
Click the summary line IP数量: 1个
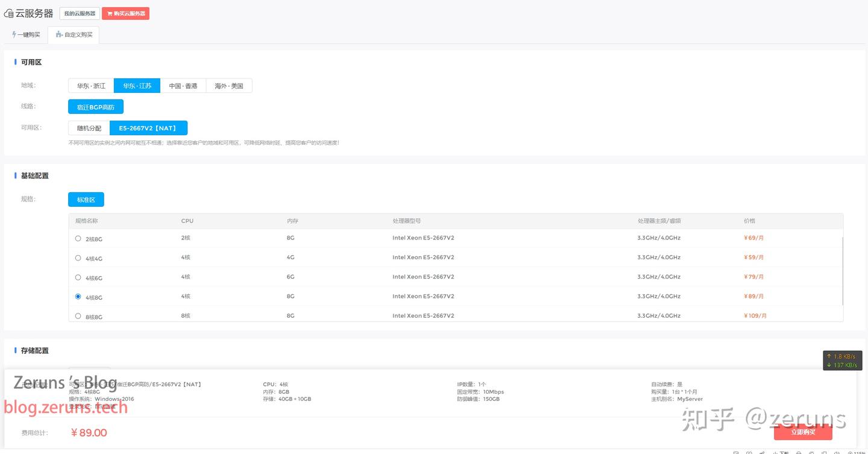click(471, 384)
